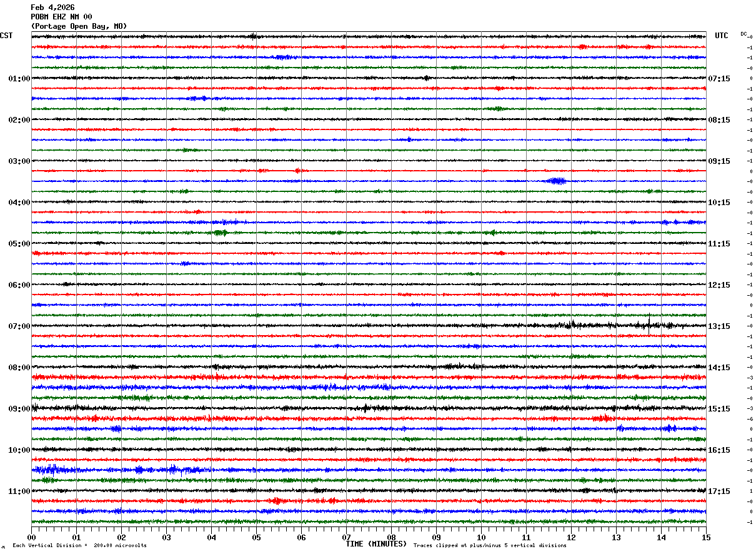
Task: Click minute tick label 03 on bottom axis
Action: point(166,537)
